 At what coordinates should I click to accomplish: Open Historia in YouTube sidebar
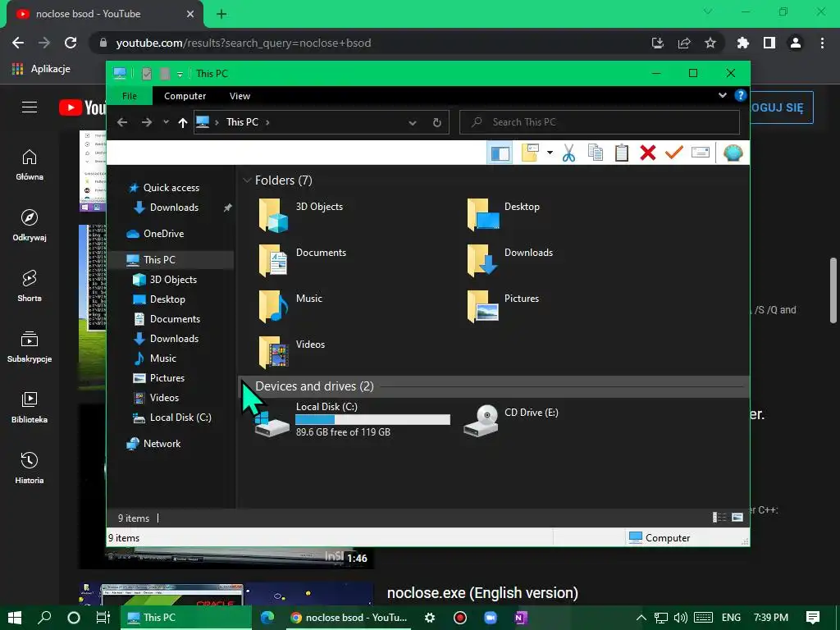point(30,468)
